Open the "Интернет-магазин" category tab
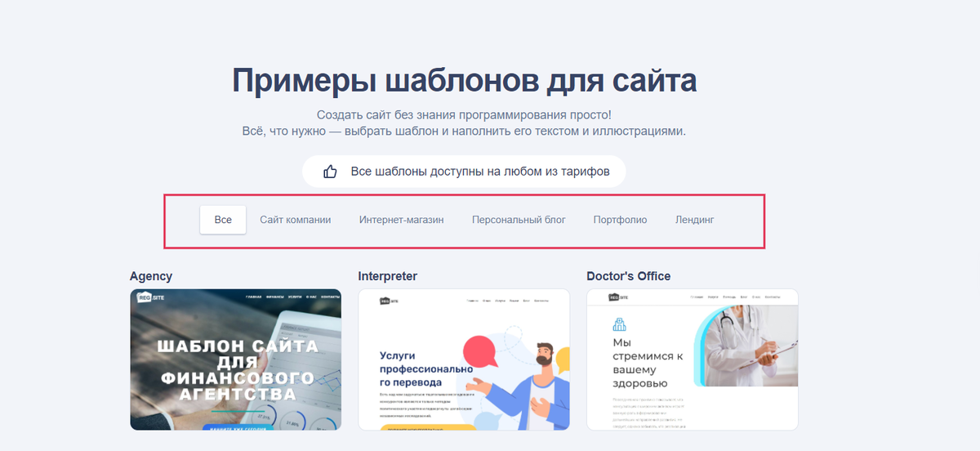The height and width of the screenshot is (451, 980). click(x=401, y=220)
